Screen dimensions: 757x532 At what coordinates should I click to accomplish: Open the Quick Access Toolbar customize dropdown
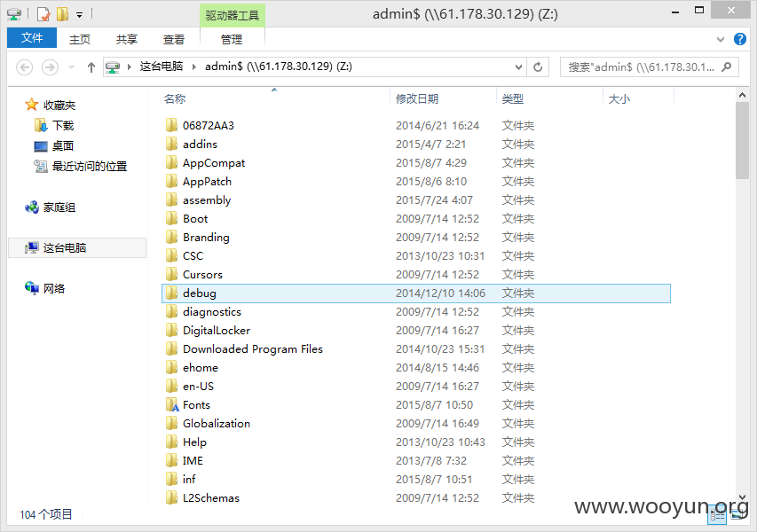pyautogui.click(x=80, y=15)
